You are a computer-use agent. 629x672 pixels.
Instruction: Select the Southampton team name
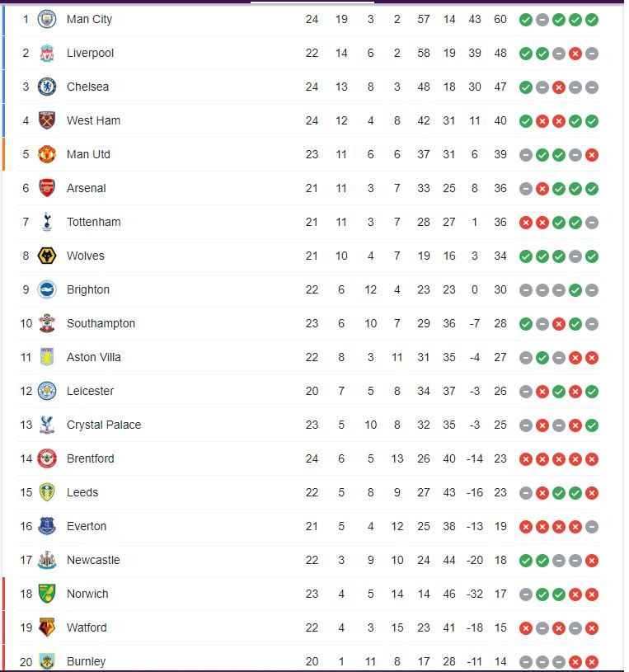tap(101, 323)
